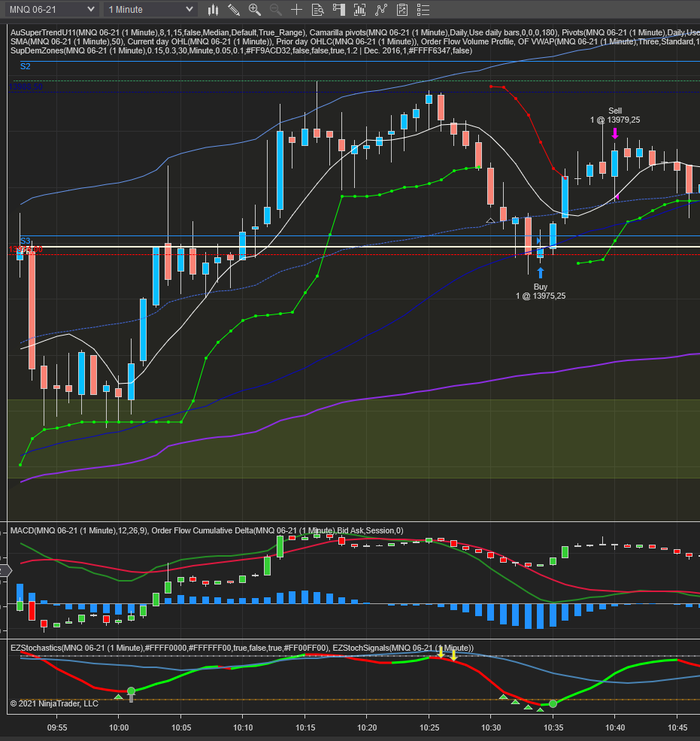The image size is (700, 741).
Task: Select the EZStochastics panel label
Action: (170, 648)
